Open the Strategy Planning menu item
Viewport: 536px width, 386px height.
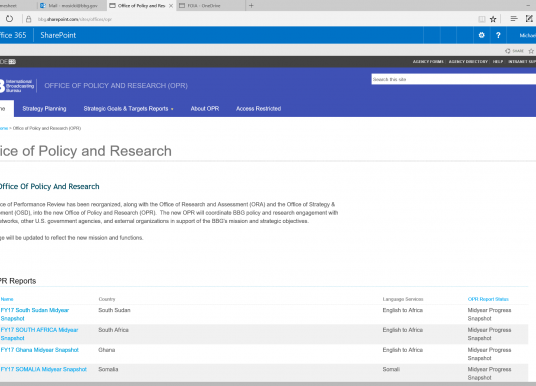44,109
